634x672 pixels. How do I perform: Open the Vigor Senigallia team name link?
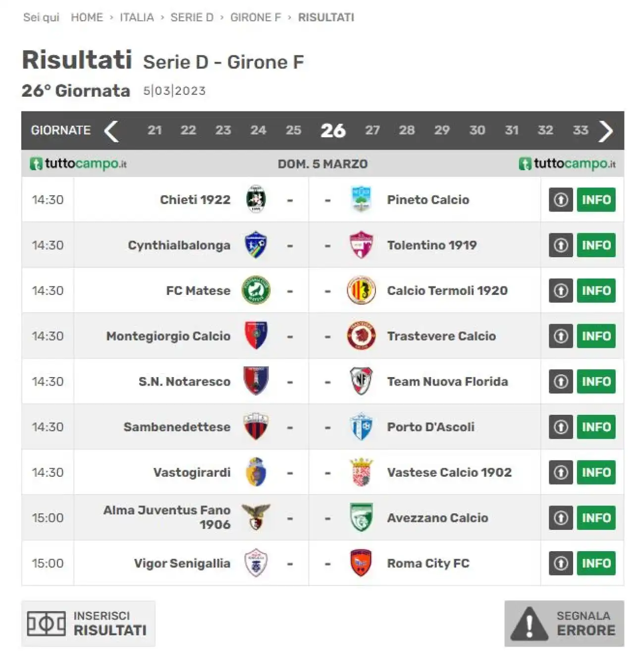pyautogui.click(x=182, y=563)
